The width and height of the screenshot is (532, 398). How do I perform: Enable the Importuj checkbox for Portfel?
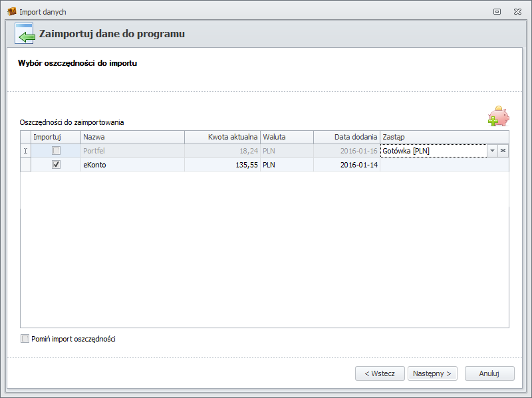(x=57, y=151)
